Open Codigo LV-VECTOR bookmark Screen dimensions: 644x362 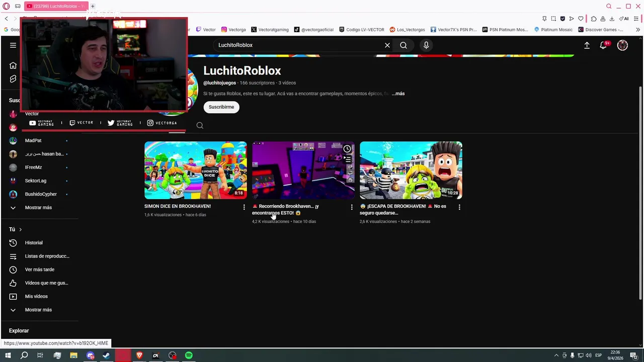click(362, 30)
